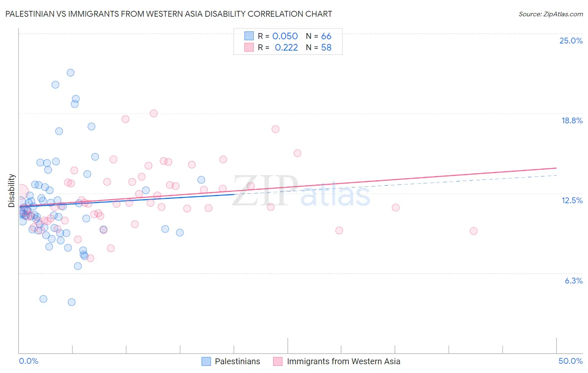Click the highest blue point near 22%
This screenshot has height=373, width=588.
[71, 73]
